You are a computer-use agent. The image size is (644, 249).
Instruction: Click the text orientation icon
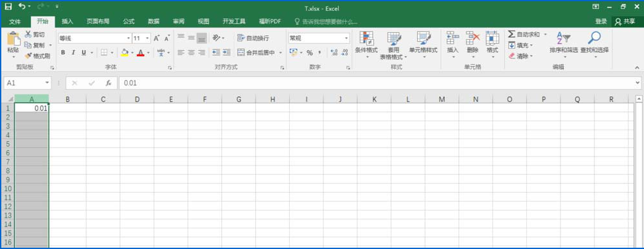(217, 38)
